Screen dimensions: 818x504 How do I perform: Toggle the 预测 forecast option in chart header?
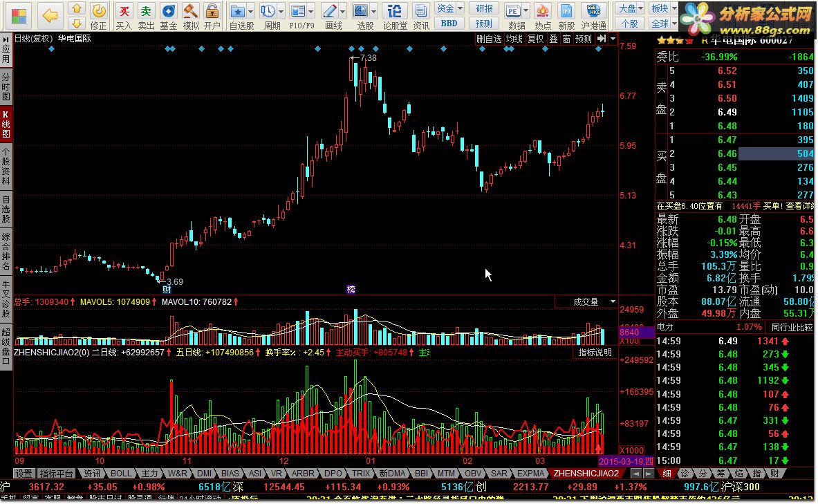pos(583,39)
